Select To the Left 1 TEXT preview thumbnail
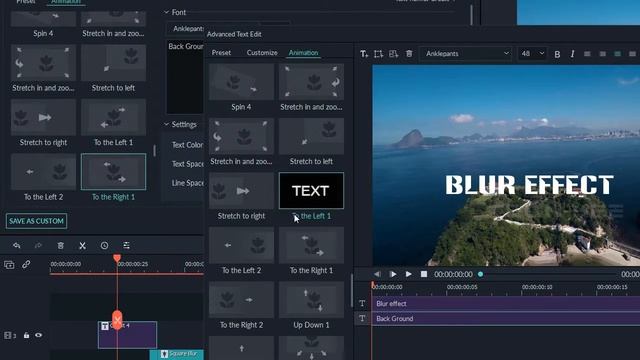The width and height of the screenshot is (640, 360). [x=311, y=191]
